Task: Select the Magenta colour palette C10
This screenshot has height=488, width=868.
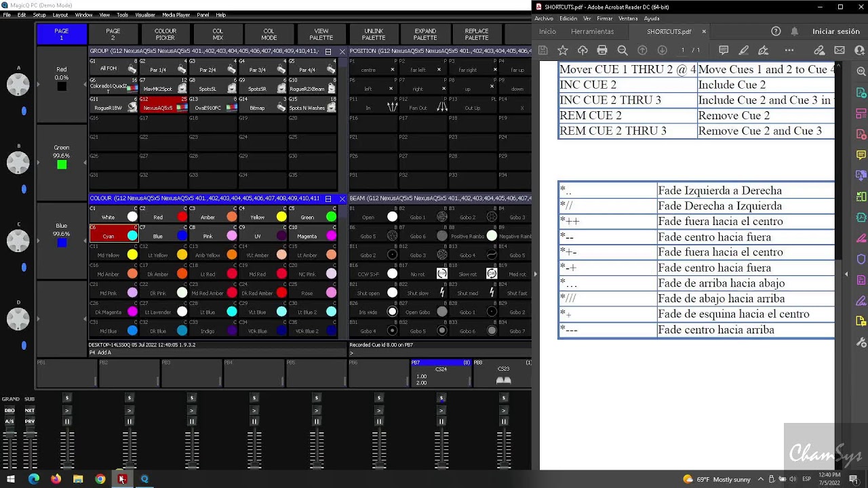Action: point(313,233)
